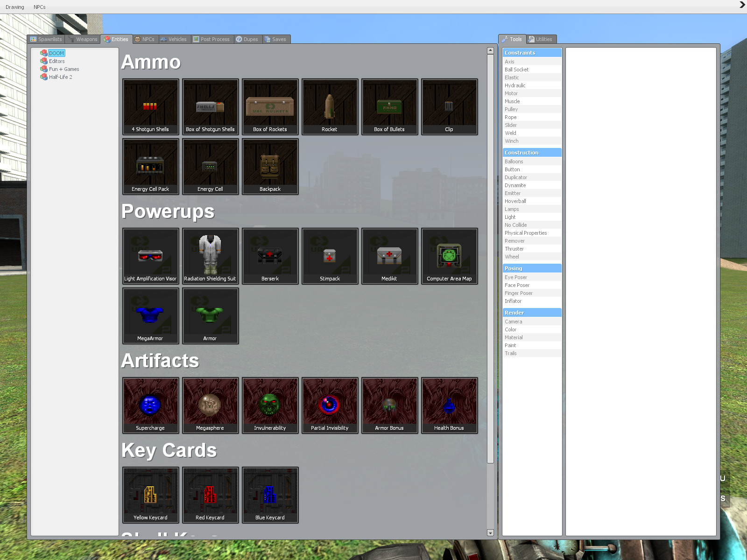The width and height of the screenshot is (747, 560).
Task: Select the Yellow Keycard
Action: [150, 495]
